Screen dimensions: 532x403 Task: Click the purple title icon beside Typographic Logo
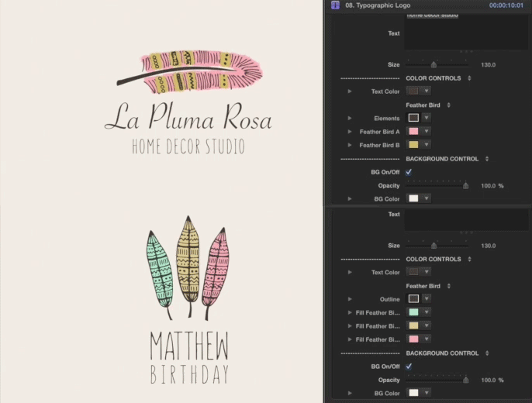pos(335,5)
